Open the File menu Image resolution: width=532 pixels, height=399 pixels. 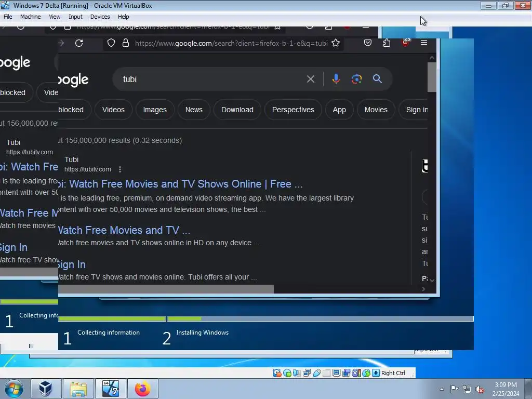tap(8, 17)
